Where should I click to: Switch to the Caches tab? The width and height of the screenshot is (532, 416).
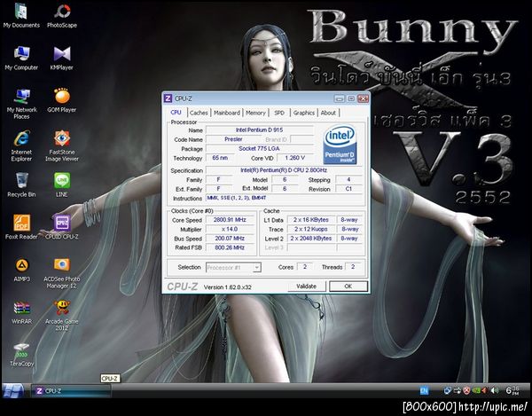tap(199, 113)
